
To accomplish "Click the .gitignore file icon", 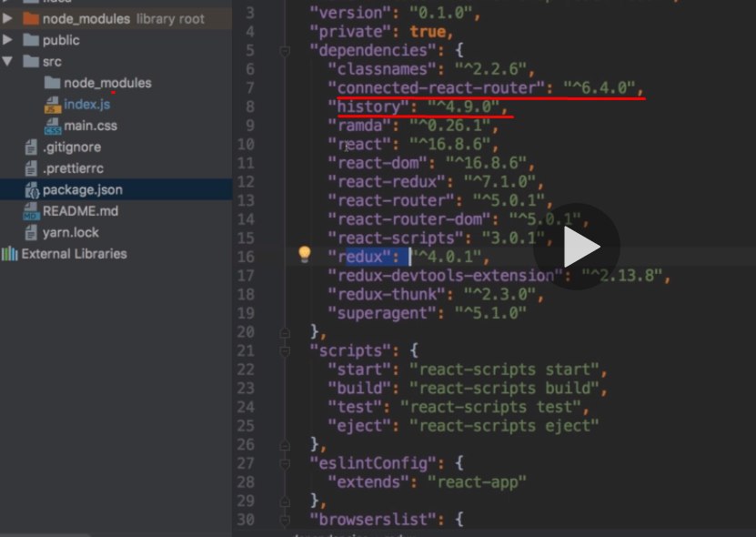I will click(31, 147).
